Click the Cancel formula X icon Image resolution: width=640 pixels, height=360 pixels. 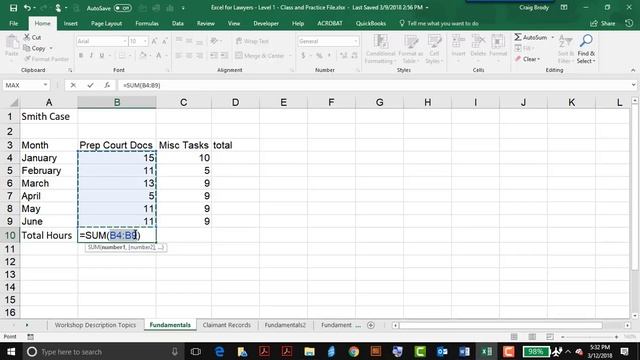73,85
